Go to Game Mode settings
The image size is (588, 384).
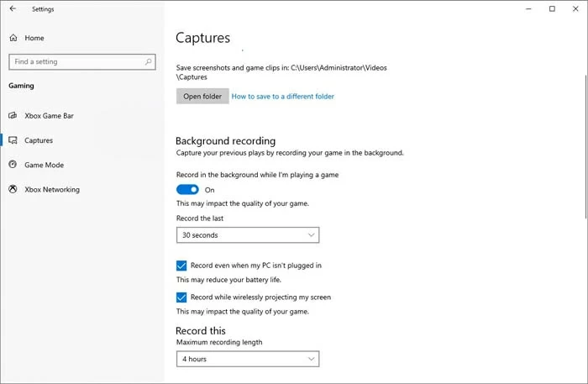coord(44,165)
